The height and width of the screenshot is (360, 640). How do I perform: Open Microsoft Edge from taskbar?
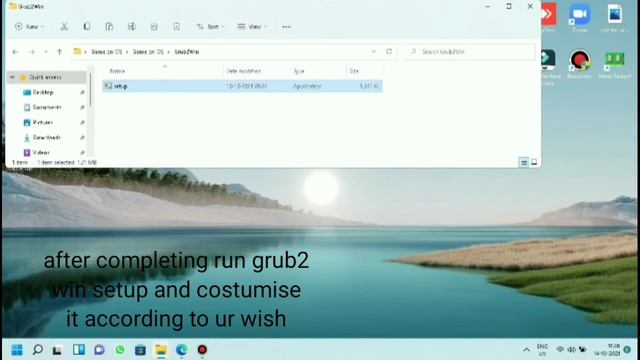182,350
